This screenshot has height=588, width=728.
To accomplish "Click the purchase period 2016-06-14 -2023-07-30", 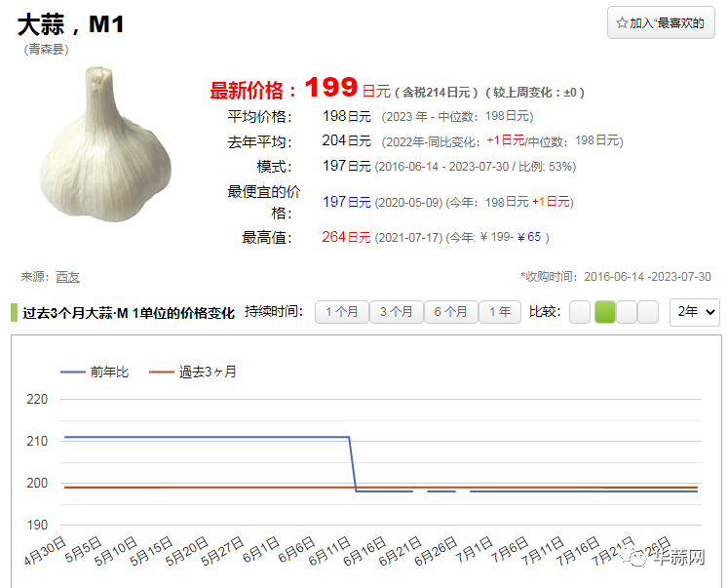I will (647, 277).
